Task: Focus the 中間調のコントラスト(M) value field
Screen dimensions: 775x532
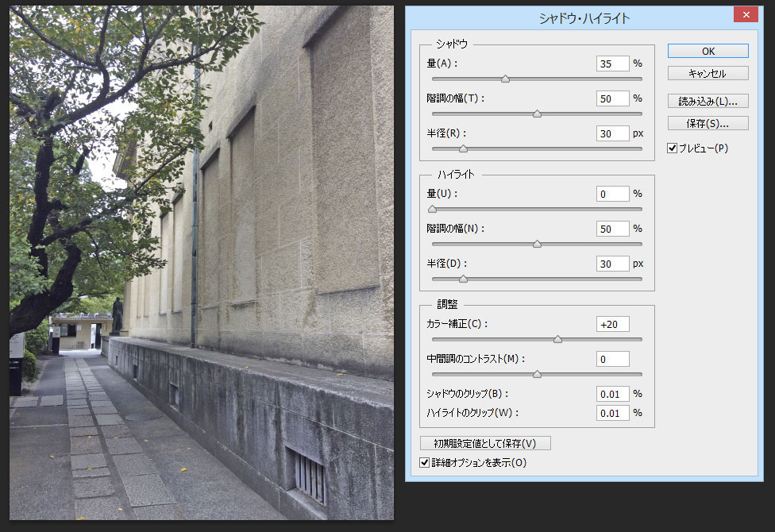Action: pyautogui.click(x=613, y=359)
